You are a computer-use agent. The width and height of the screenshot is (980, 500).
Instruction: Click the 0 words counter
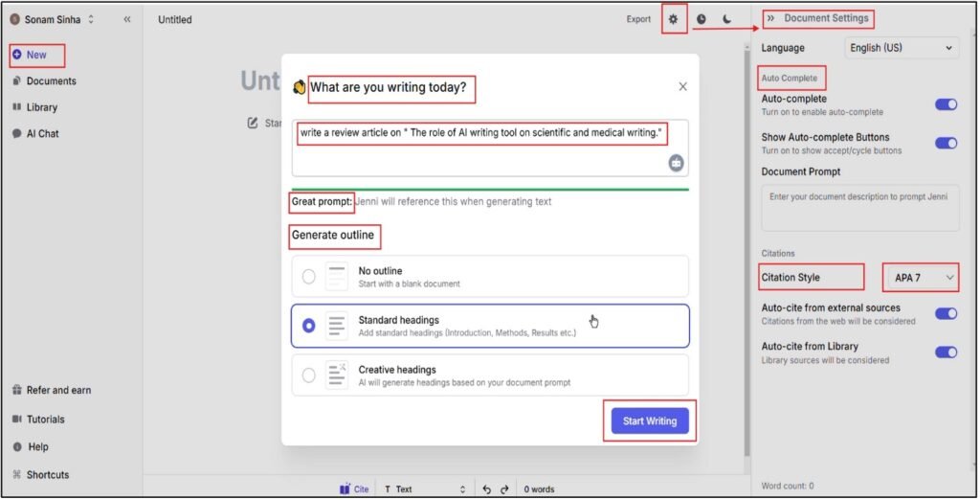540,489
